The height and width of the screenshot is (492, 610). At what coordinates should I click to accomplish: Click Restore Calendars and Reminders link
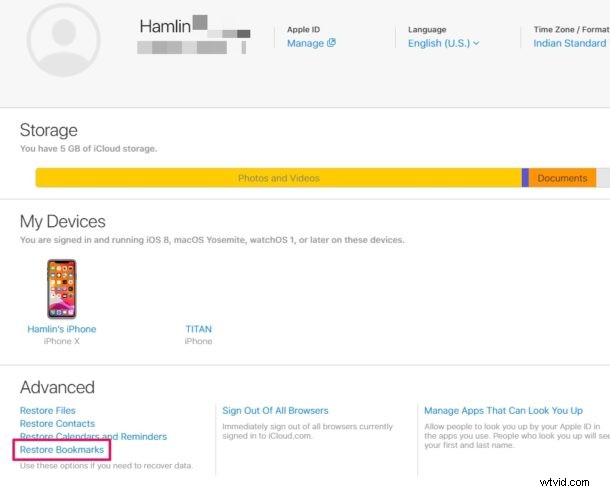[93, 436]
